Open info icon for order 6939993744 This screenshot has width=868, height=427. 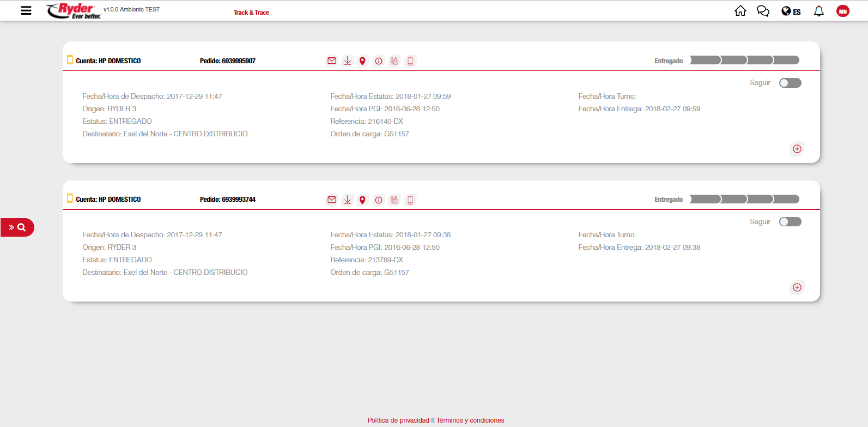point(379,200)
